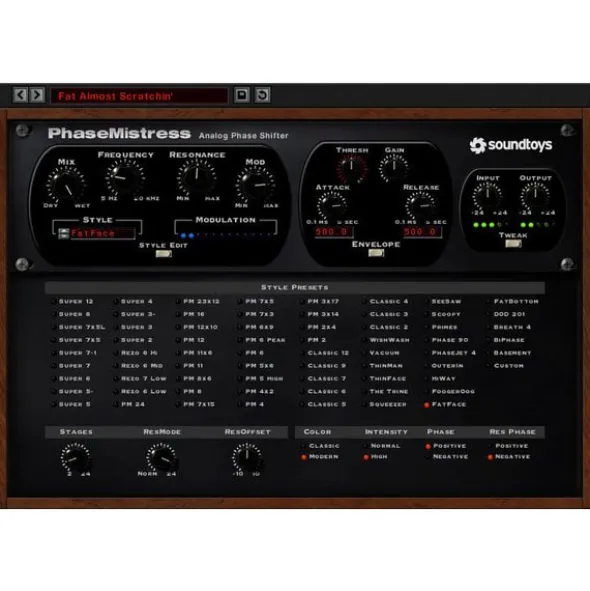
Task: Toggle the Envelope button
Action: (x=376, y=253)
